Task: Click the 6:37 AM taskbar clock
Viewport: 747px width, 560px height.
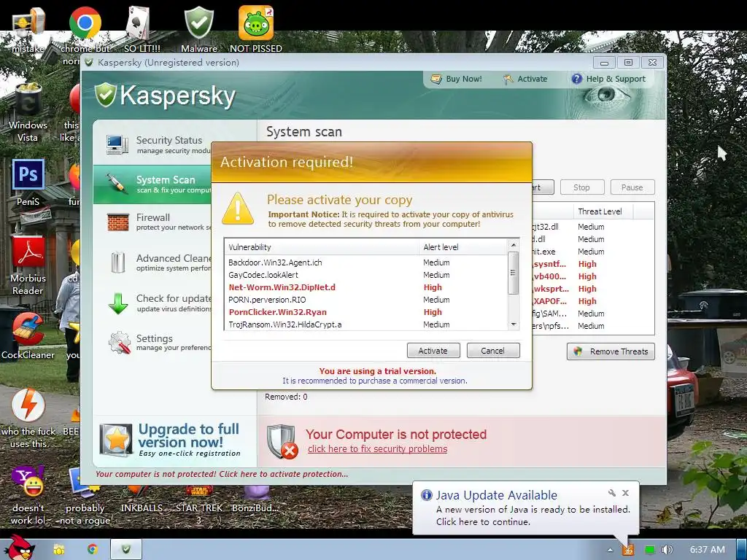Action: point(707,550)
